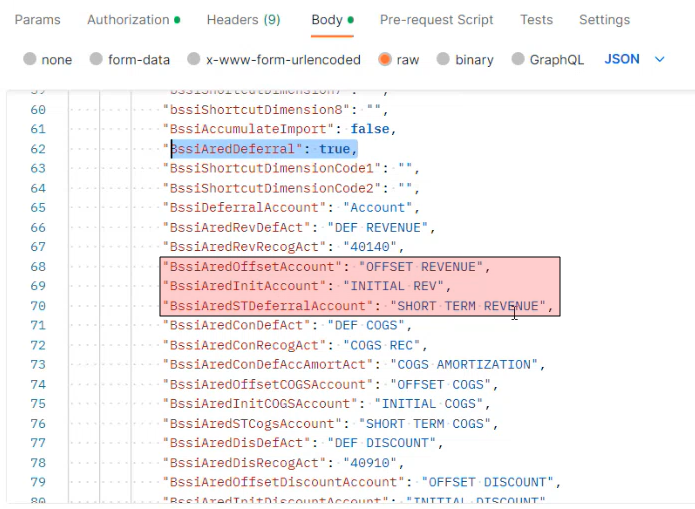This screenshot has width=695, height=509.
Task: Click the "40910" value
Action: tap(370, 462)
